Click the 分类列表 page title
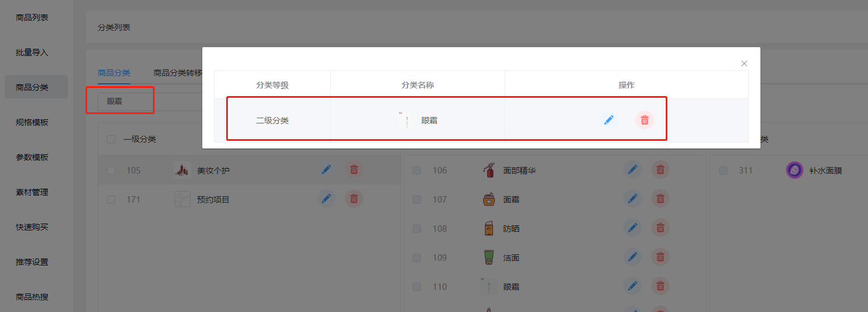Image resolution: width=868 pixels, height=312 pixels. point(114,27)
